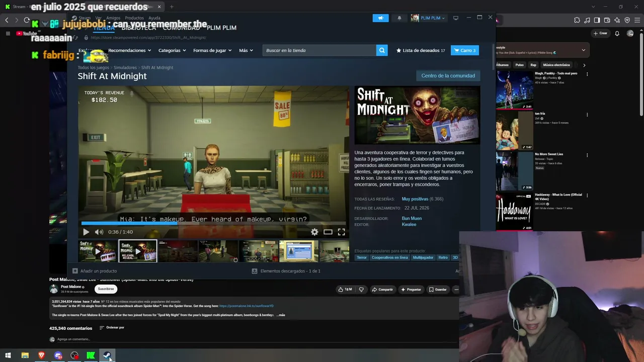Viewport: 644px width, 362px height.
Task: Play the Shift At Midnight trailer
Action: coord(86,232)
